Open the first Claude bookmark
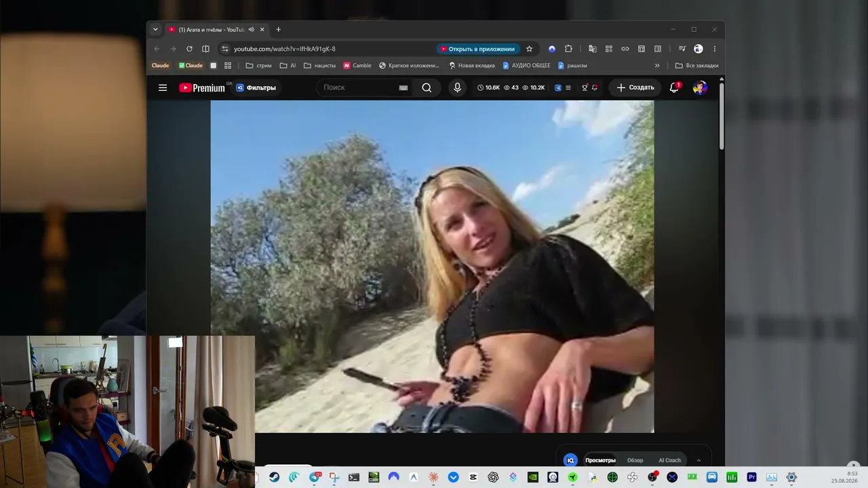The height and width of the screenshot is (488, 868). coord(160,66)
